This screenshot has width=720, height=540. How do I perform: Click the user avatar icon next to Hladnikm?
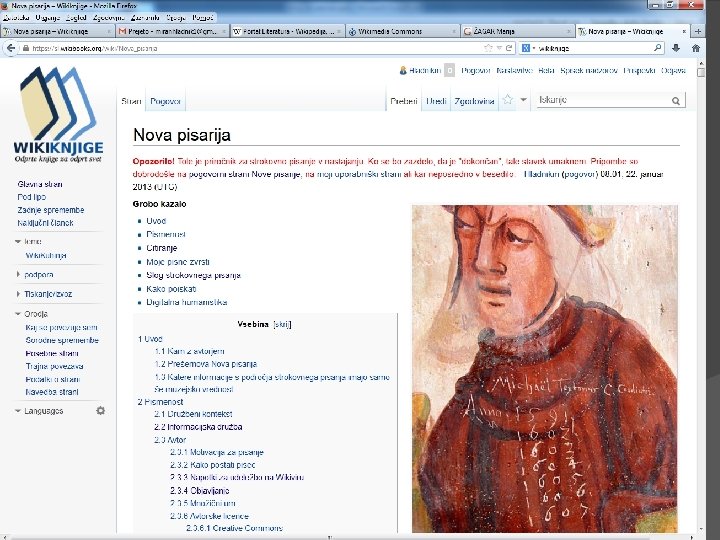pyautogui.click(x=403, y=70)
